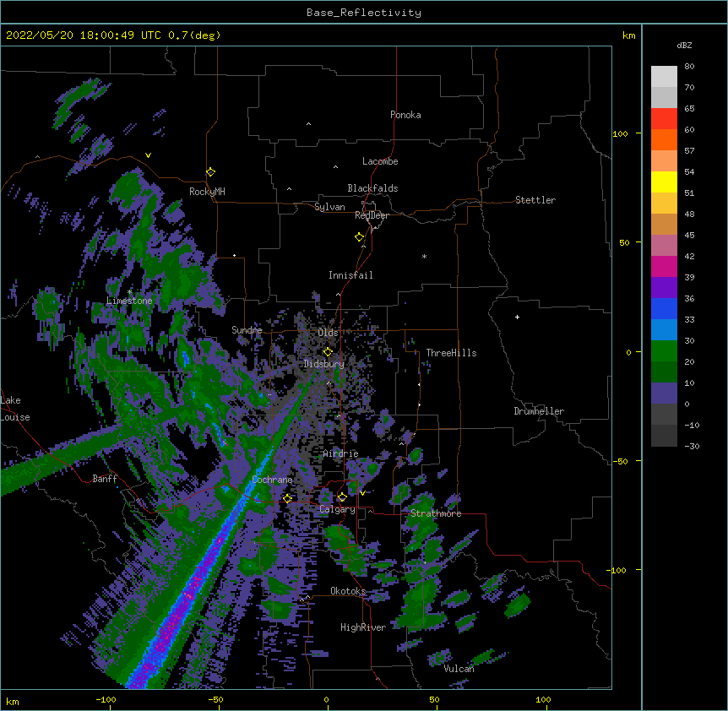Click the Okotoks town label
Viewport: 728px width, 711px height.
(x=348, y=591)
